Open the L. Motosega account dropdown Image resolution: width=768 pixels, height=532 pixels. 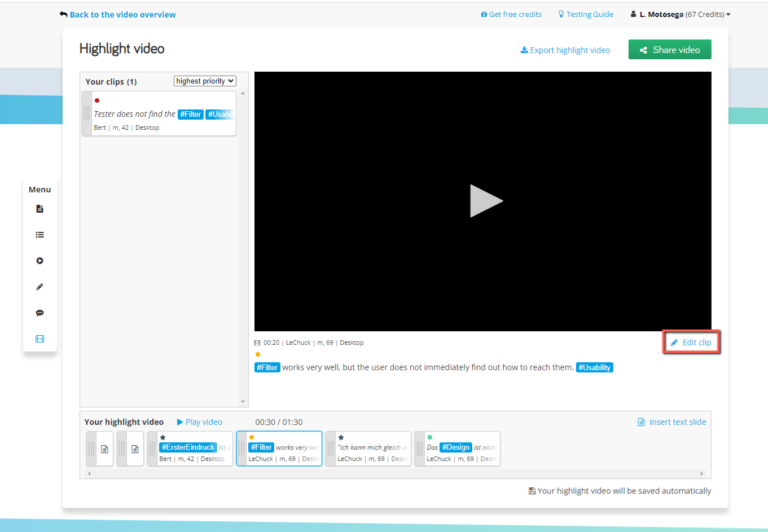click(x=680, y=15)
